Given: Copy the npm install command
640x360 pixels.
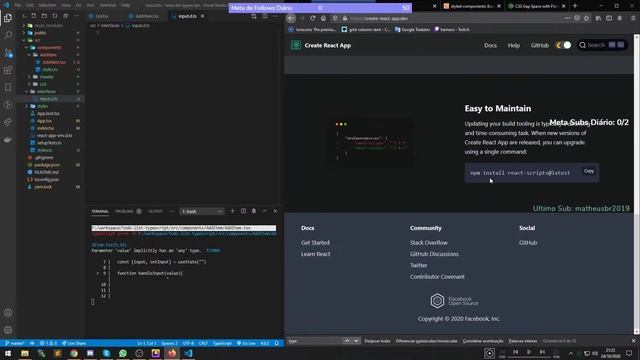Looking at the screenshot, I should pyautogui.click(x=589, y=171).
